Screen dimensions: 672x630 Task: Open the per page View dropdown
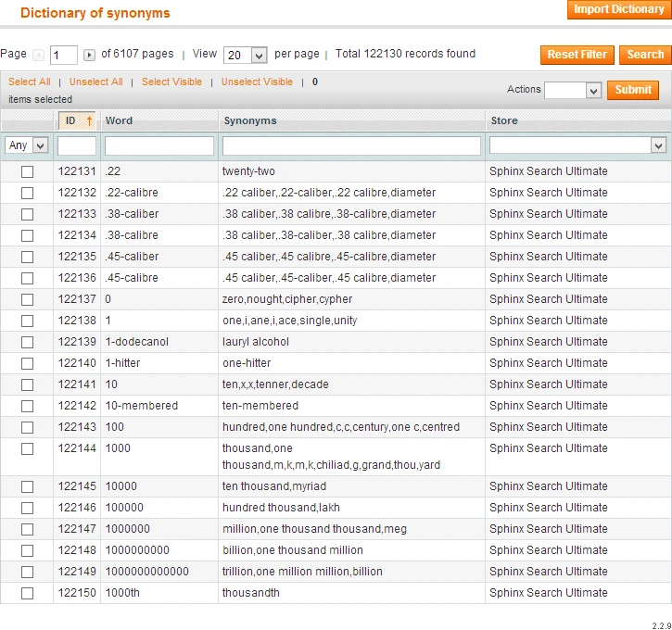246,56
